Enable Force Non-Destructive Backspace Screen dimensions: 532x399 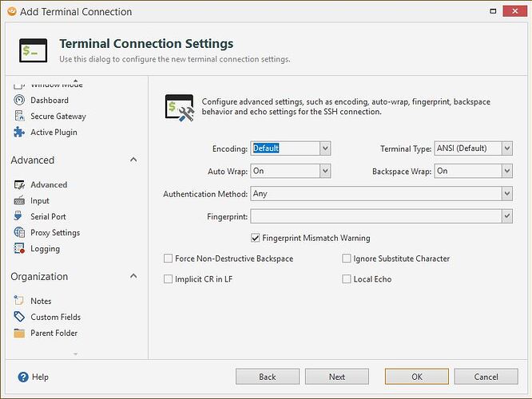168,259
